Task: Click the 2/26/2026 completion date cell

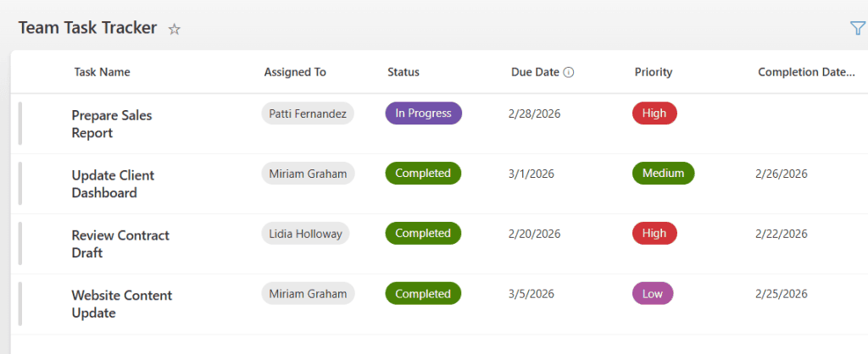Action: [x=782, y=174]
